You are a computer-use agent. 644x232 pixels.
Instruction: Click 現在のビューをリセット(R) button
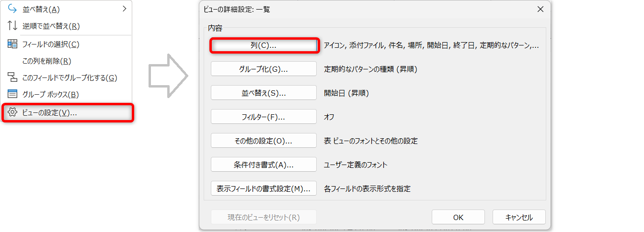point(264,217)
